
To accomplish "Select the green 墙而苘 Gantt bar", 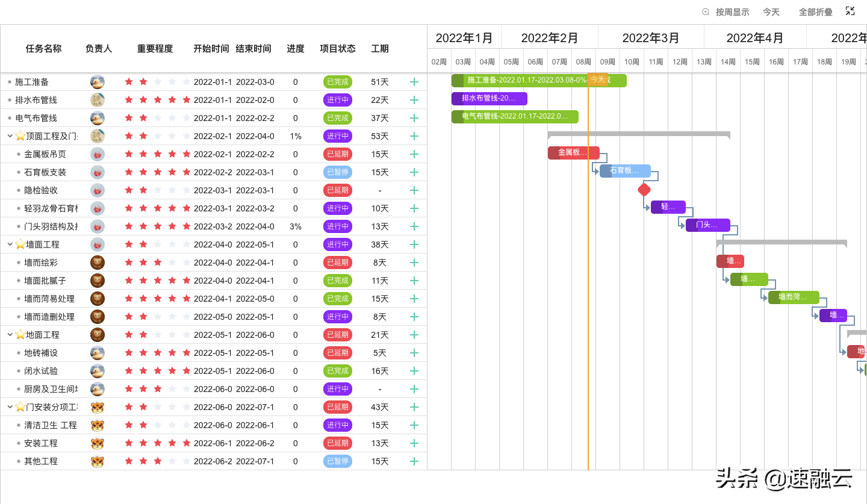I will coord(794,297).
